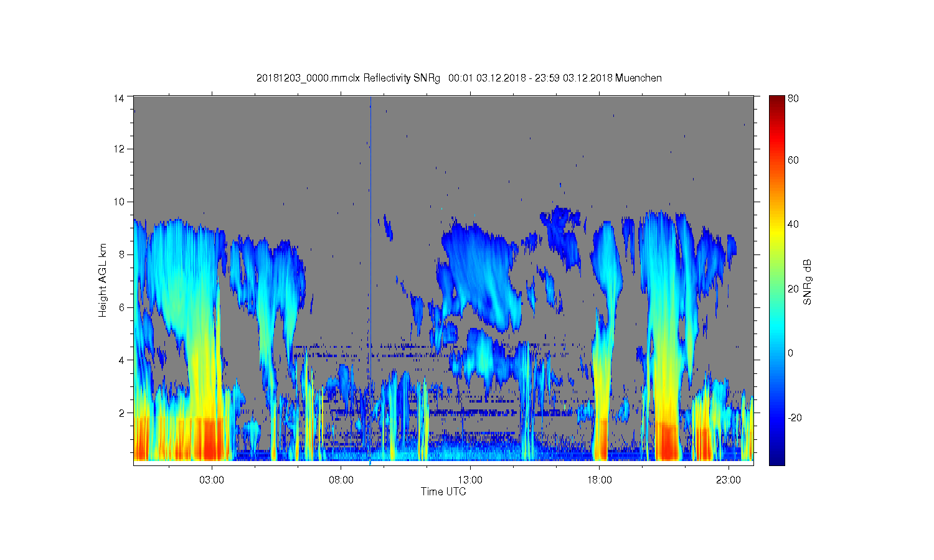Click the 'SNRg dB' colorbar label

tap(808, 282)
